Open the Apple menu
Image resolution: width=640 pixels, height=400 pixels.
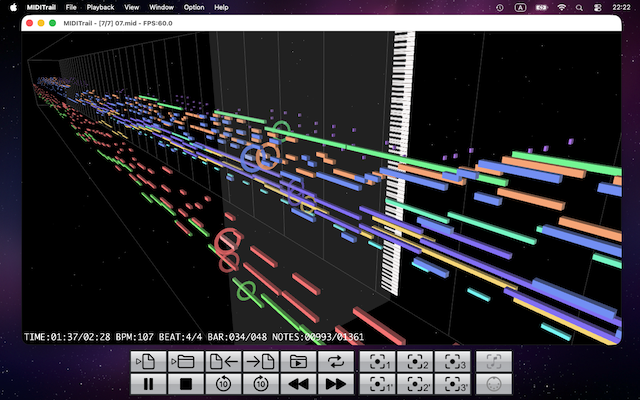13,7
